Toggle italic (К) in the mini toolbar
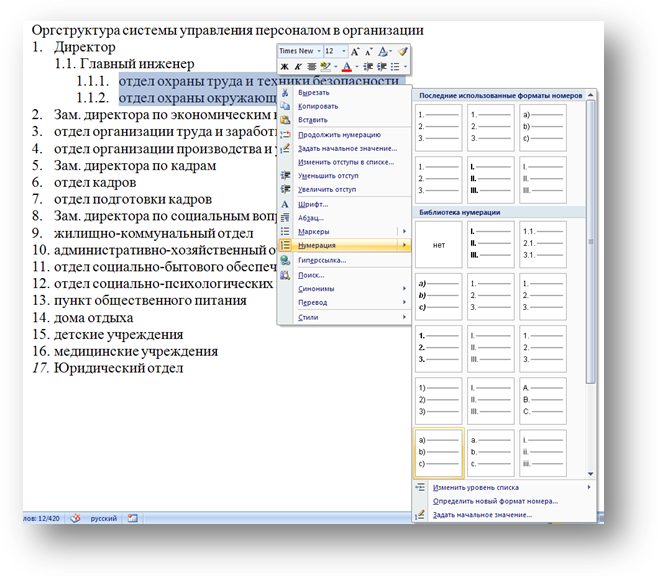 [298, 67]
